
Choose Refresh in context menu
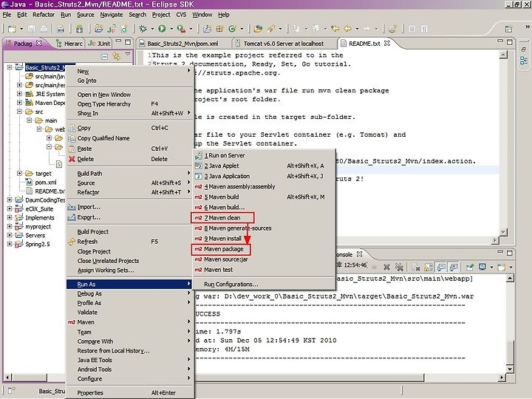click(129, 242)
